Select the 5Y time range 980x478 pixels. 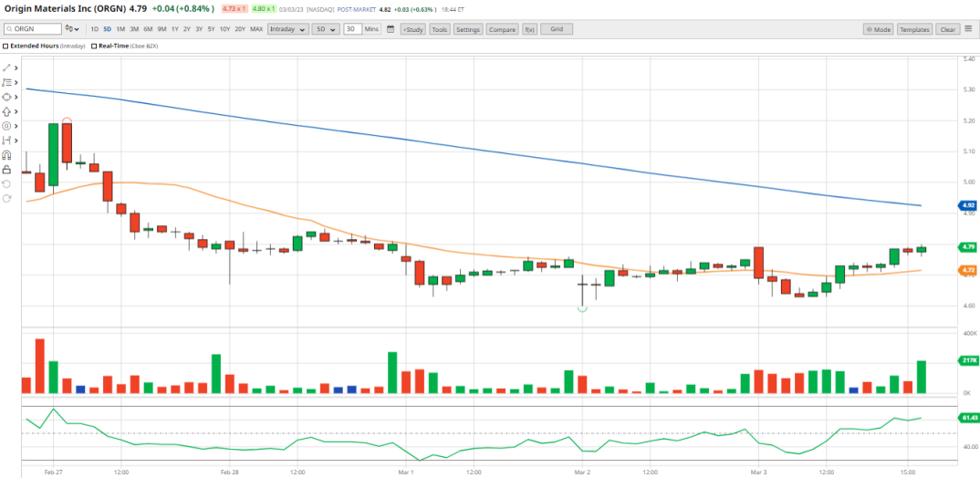click(212, 29)
